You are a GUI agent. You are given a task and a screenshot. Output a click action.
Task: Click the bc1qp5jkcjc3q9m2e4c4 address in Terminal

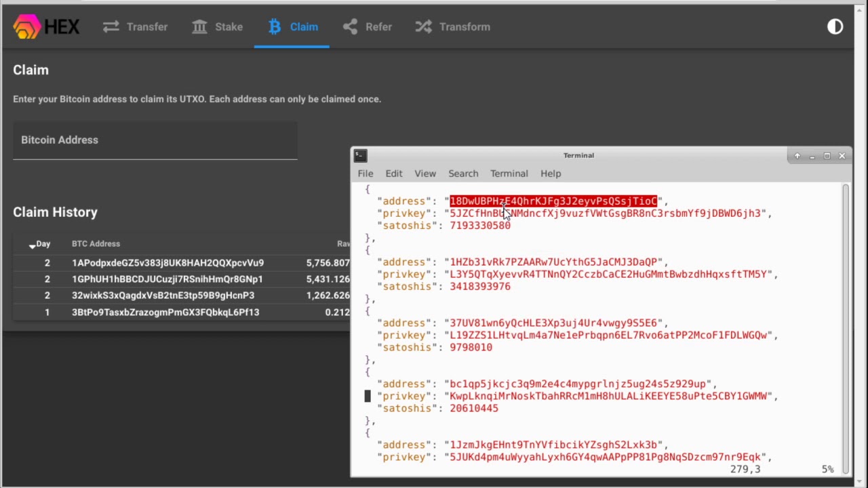pos(578,384)
